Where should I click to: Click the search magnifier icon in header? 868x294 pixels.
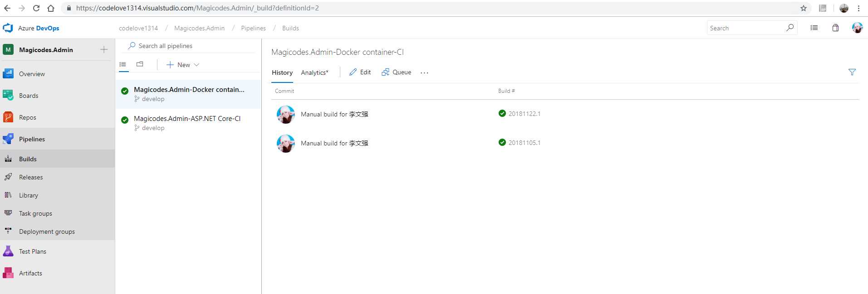790,28
